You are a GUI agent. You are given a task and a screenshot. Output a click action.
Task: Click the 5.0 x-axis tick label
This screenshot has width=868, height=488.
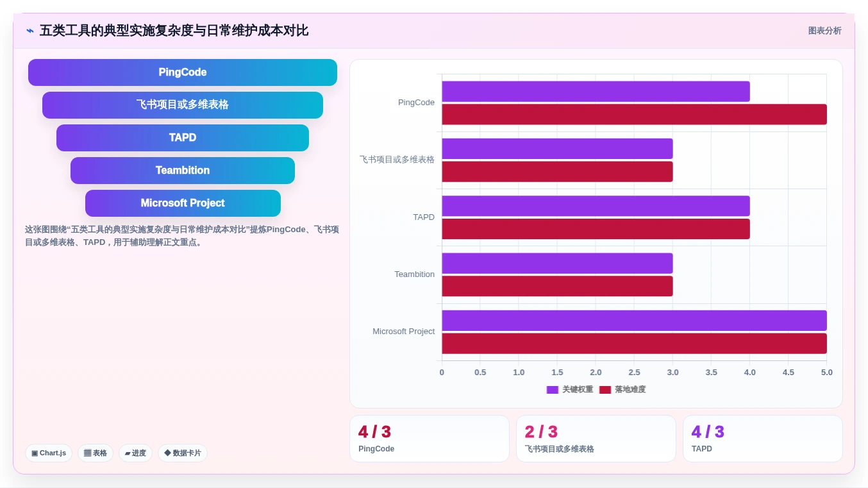point(827,373)
